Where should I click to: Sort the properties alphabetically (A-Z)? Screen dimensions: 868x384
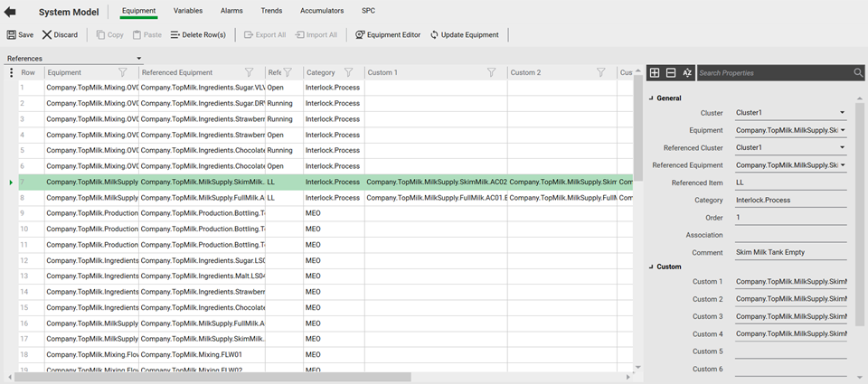pos(687,72)
